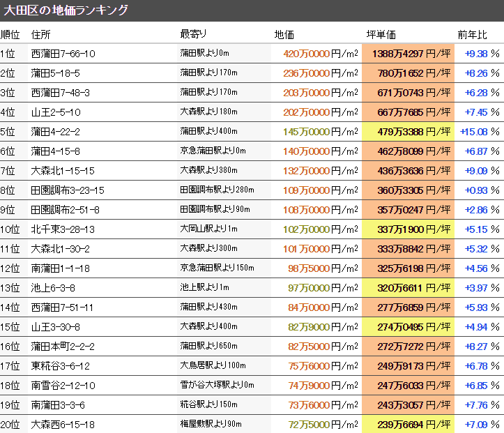
Task: Open the 蒲田4-22-2 address link
Action: point(56,132)
